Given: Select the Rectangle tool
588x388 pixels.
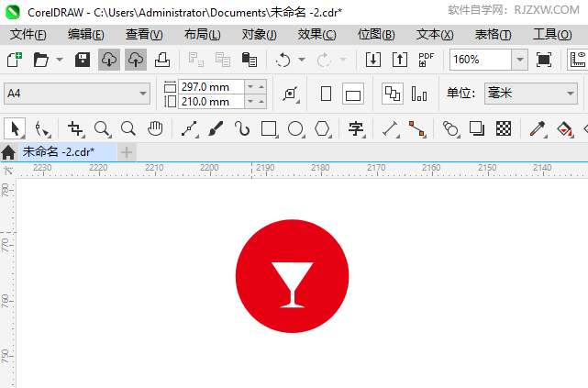Looking at the screenshot, I should 270,129.
